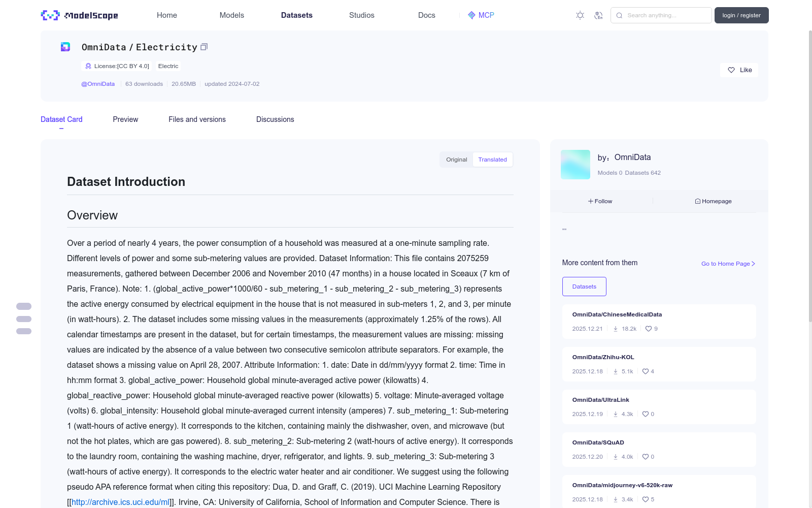This screenshot has width=812, height=508.
Task: Open the Files and versions tab
Action: [197, 119]
